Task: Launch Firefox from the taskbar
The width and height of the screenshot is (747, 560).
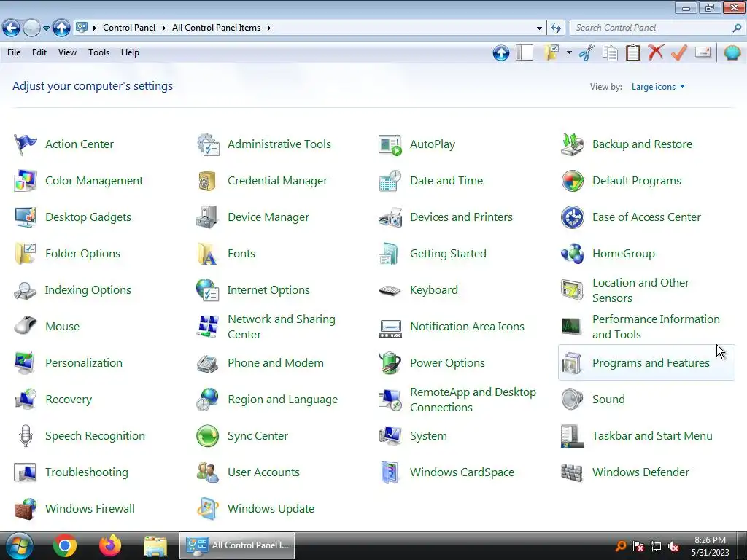Action: pos(110,545)
